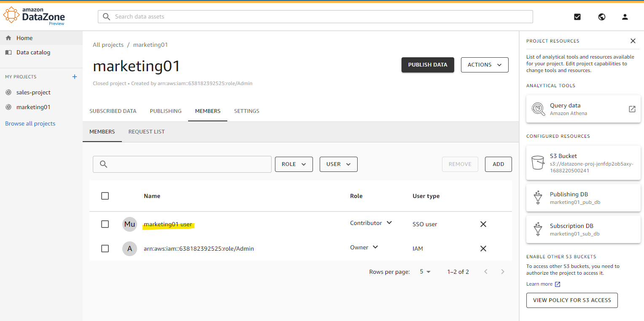
Task: Open the tasks checkbox icon in the header
Action: click(577, 17)
